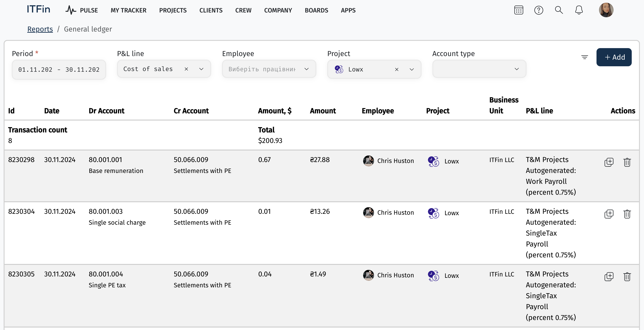Click the Date column header

[52, 111]
